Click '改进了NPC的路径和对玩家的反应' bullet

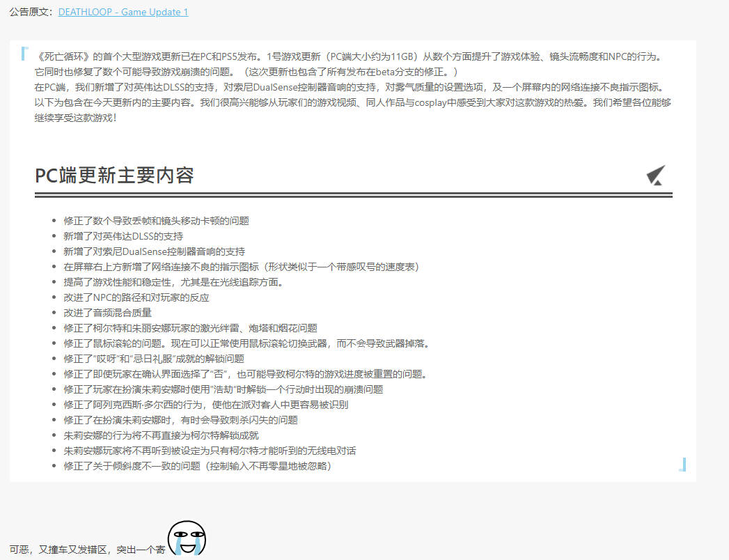tap(136, 297)
